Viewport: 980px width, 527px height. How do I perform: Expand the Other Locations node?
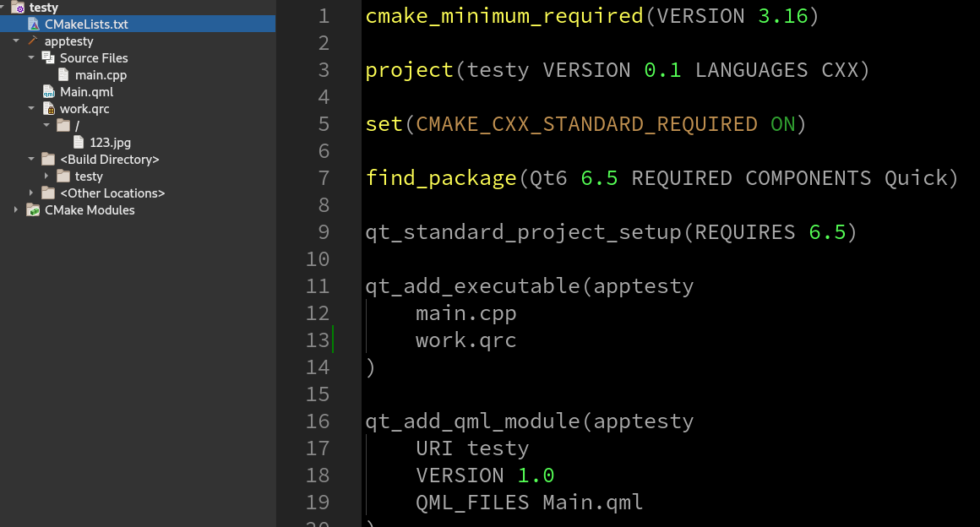click(x=31, y=193)
